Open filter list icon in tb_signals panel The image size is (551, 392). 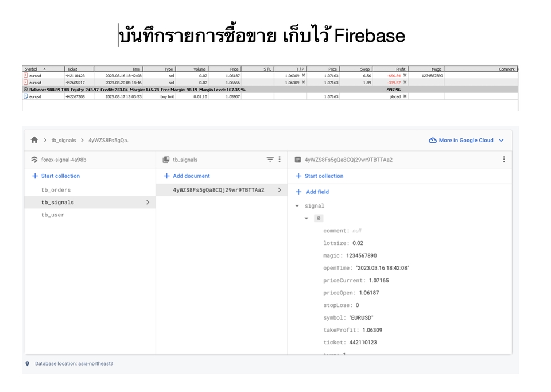pos(270,160)
